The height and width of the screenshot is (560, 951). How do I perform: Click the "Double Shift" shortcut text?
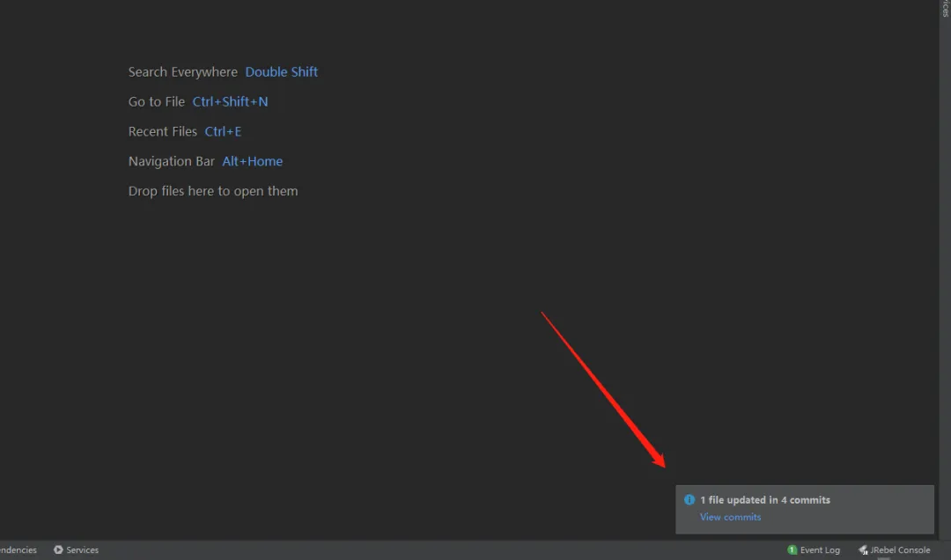pyautogui.click(x=282, y=72)
